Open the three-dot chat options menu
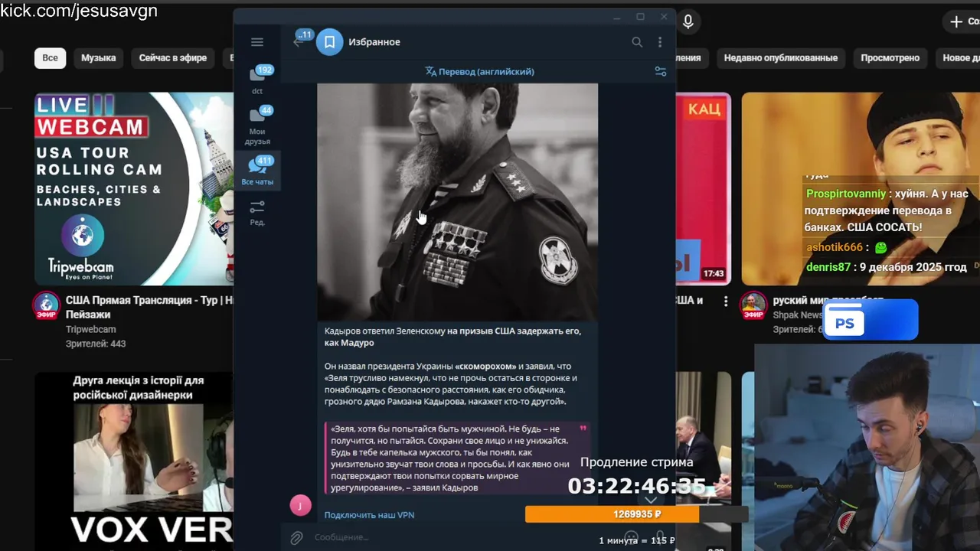 pos(660,42)
